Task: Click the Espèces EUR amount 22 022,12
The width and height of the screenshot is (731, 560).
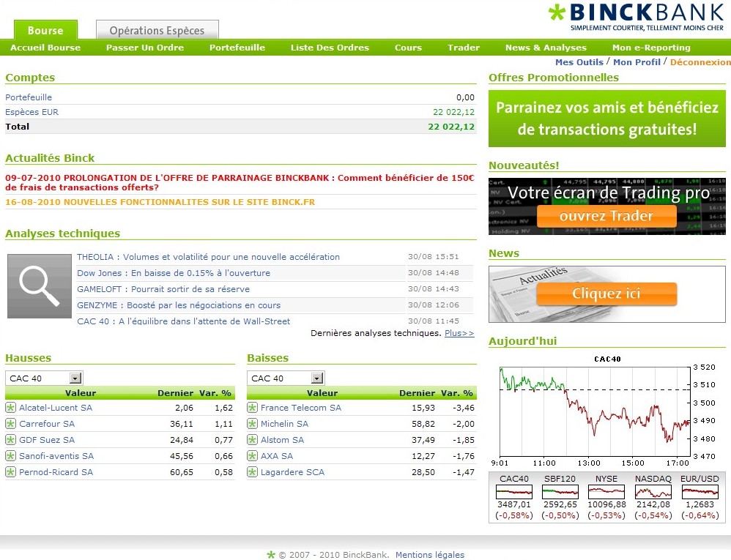Action: 453,112
